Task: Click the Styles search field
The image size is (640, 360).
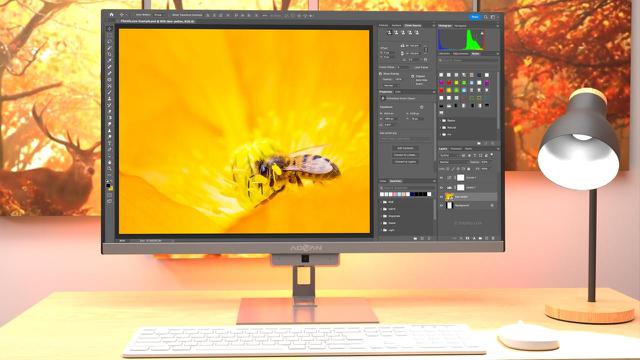Action: (x=468, y=60)
